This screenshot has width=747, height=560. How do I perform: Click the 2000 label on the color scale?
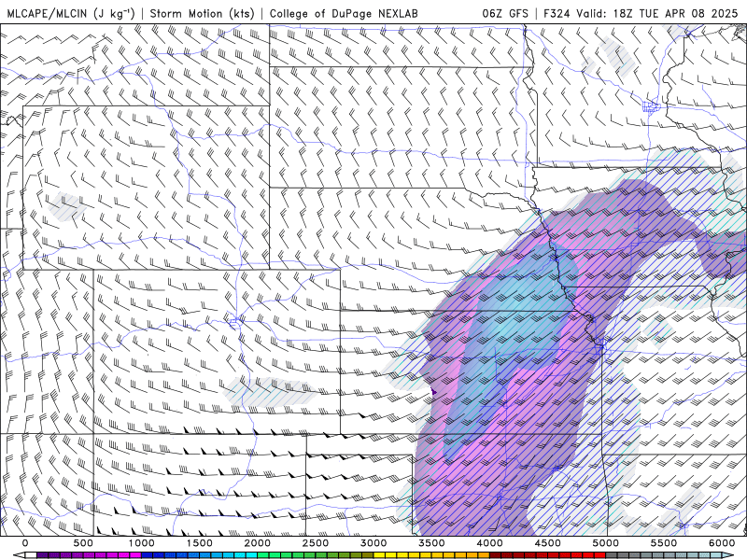point(258,543)
